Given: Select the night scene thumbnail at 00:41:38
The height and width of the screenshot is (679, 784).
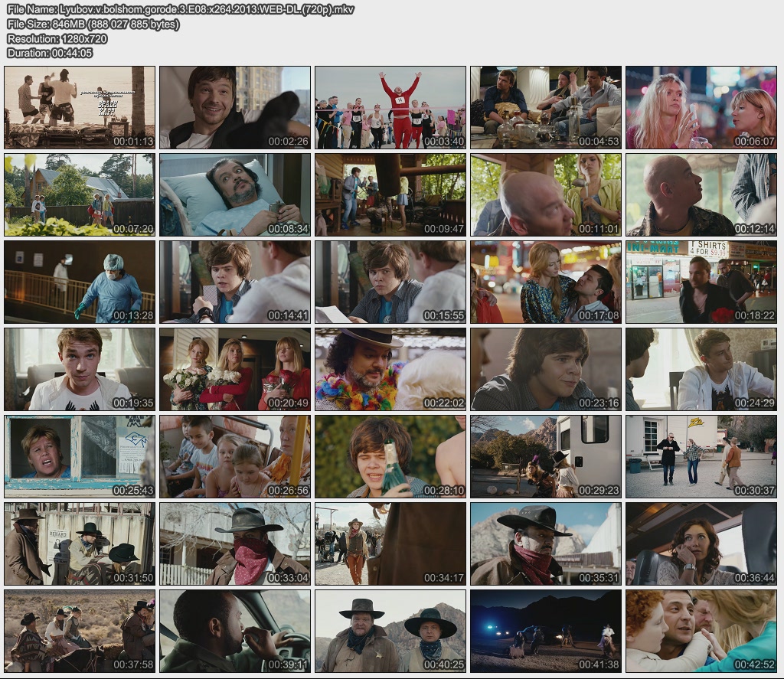Looking at the screenshot, I should pyautogui.click(x=546, y=631).
